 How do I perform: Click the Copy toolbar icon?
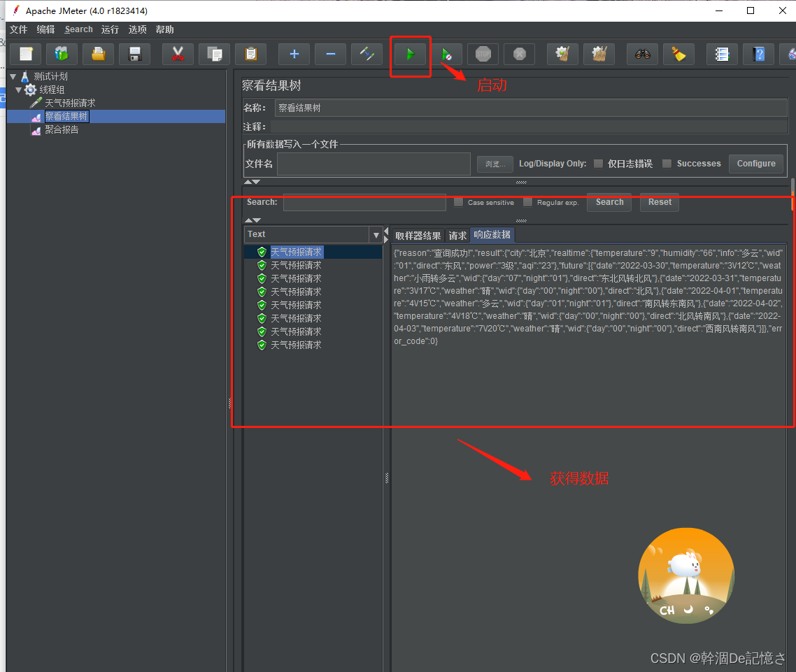214,54
